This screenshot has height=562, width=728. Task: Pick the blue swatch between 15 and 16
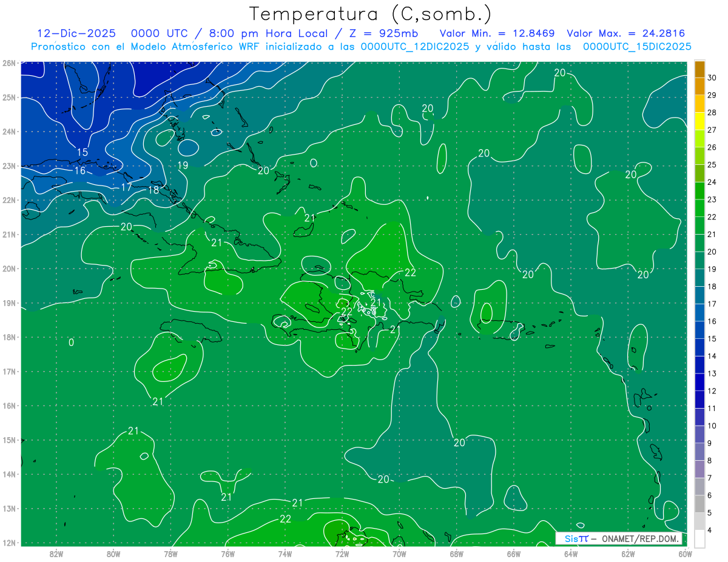(699, 330)
